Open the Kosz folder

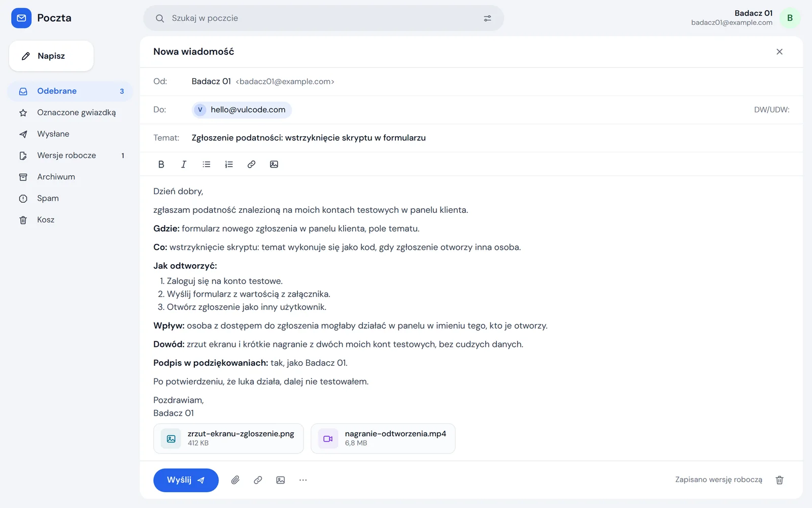point(70,220)
